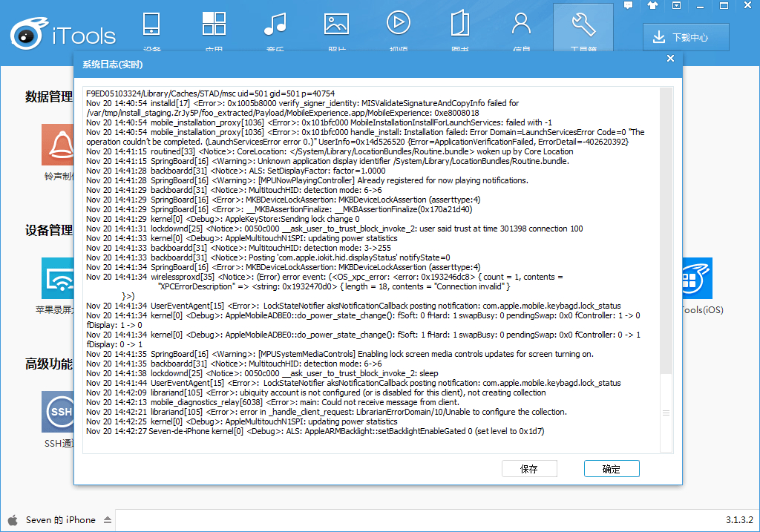
Task: Maximize the iTools window
Action: point(724,6)
